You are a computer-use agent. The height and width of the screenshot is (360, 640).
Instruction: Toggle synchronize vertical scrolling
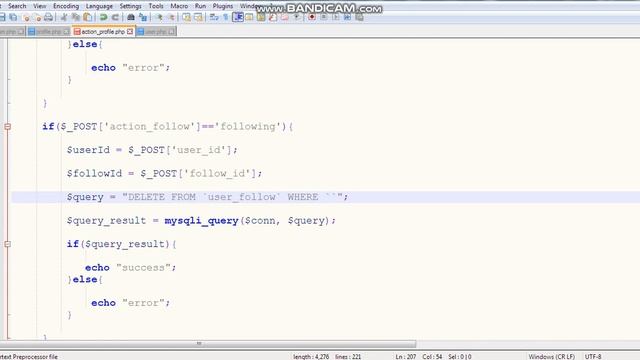point(187,17)
